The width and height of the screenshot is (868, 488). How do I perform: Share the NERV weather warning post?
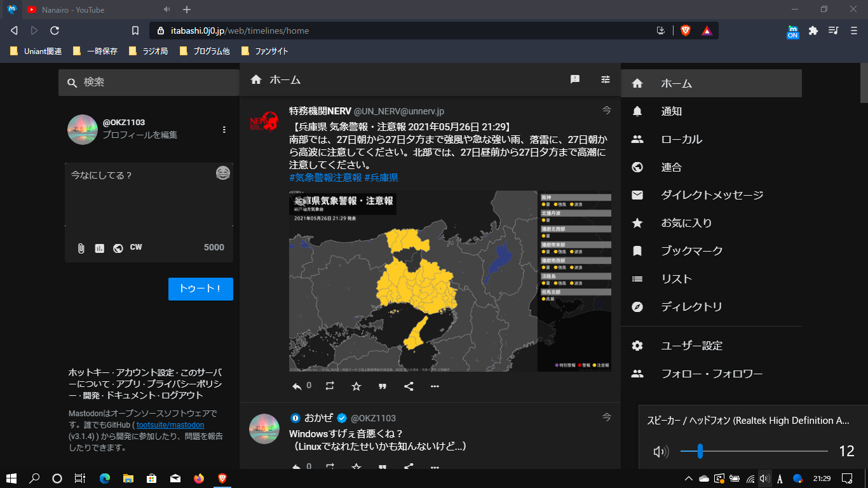[409, 386]
